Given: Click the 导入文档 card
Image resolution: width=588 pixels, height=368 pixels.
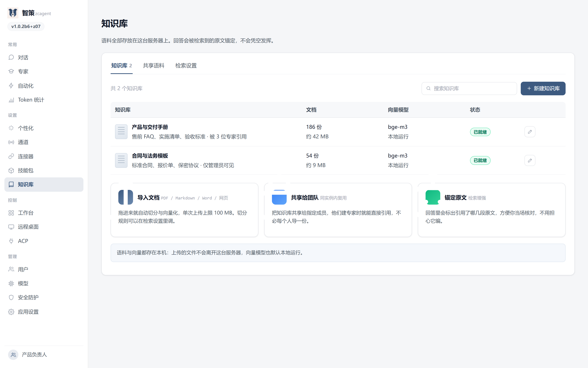Looking at the screenshot, I should coord(184,210).
